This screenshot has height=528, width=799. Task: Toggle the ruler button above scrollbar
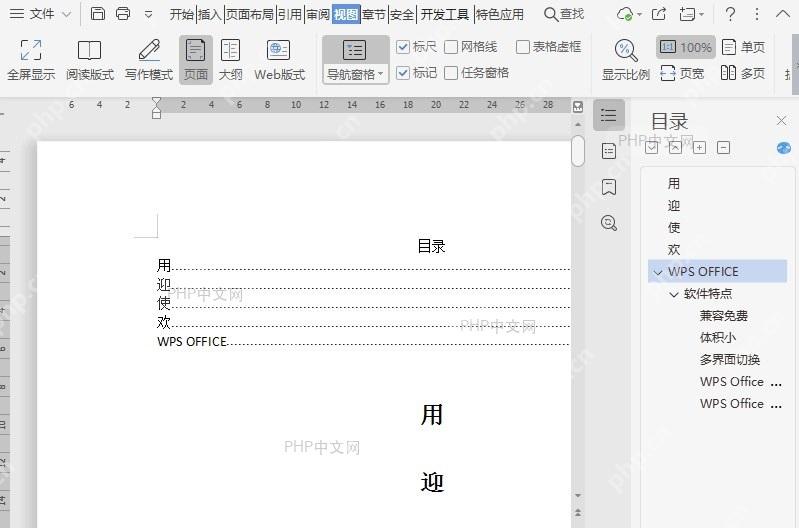click(578, 107)
